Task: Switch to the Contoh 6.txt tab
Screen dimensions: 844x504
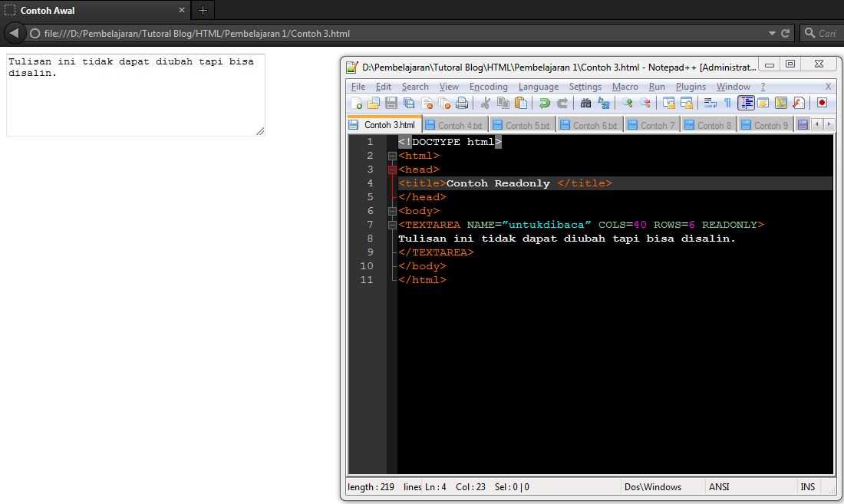Action: pos(591,125)
